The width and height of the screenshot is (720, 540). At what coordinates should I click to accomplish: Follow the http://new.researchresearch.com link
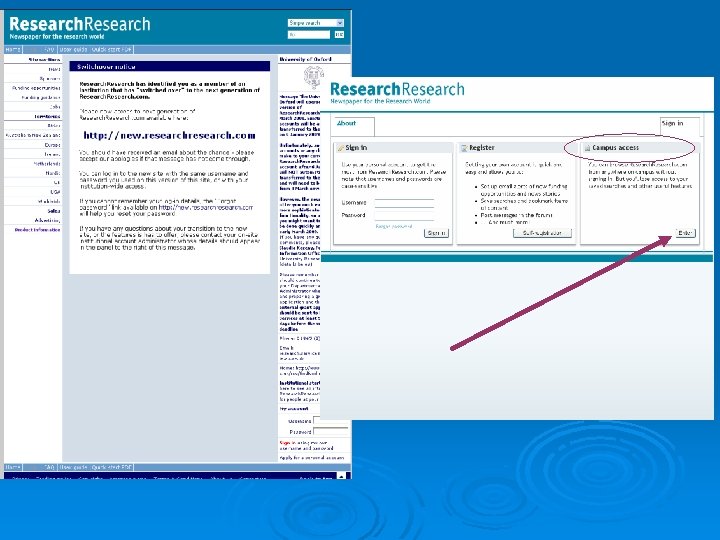point(169,135)
